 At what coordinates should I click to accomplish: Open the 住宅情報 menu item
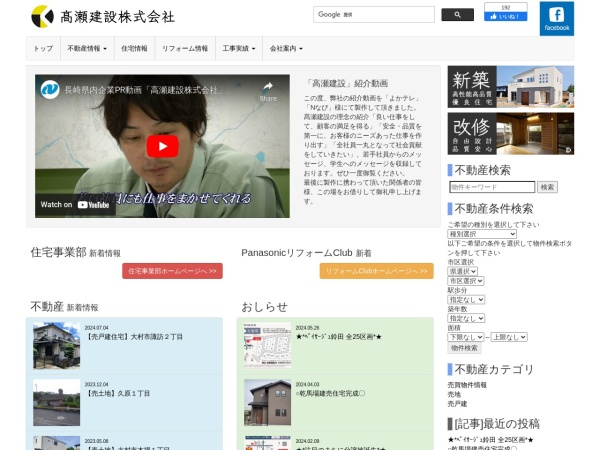[134, 48]
